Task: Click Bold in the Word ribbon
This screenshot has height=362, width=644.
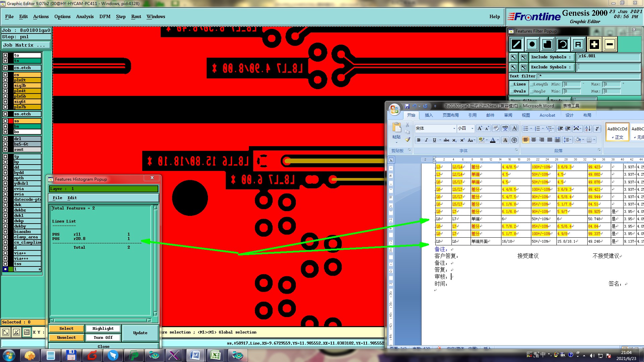Action: coord(419,140)
